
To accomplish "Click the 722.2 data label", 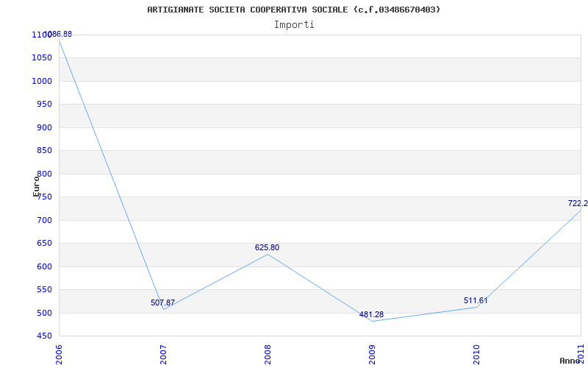I will tap(578, 203).
